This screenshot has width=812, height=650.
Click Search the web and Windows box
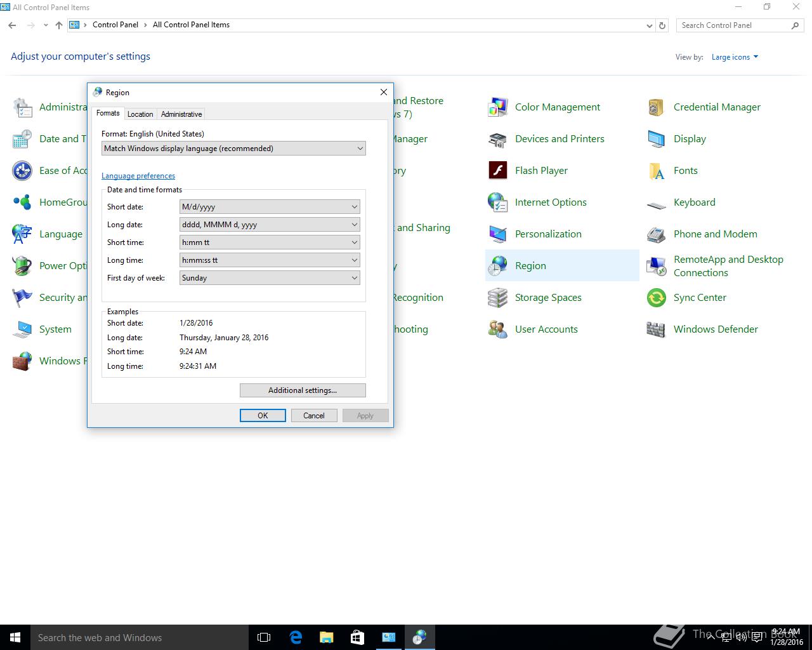[140, 637]
